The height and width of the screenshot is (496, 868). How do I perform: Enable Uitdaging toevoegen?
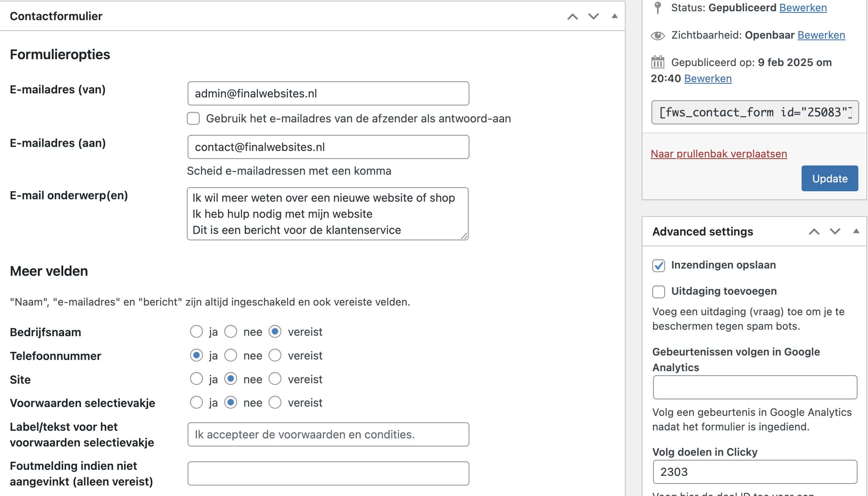(659, 291)
